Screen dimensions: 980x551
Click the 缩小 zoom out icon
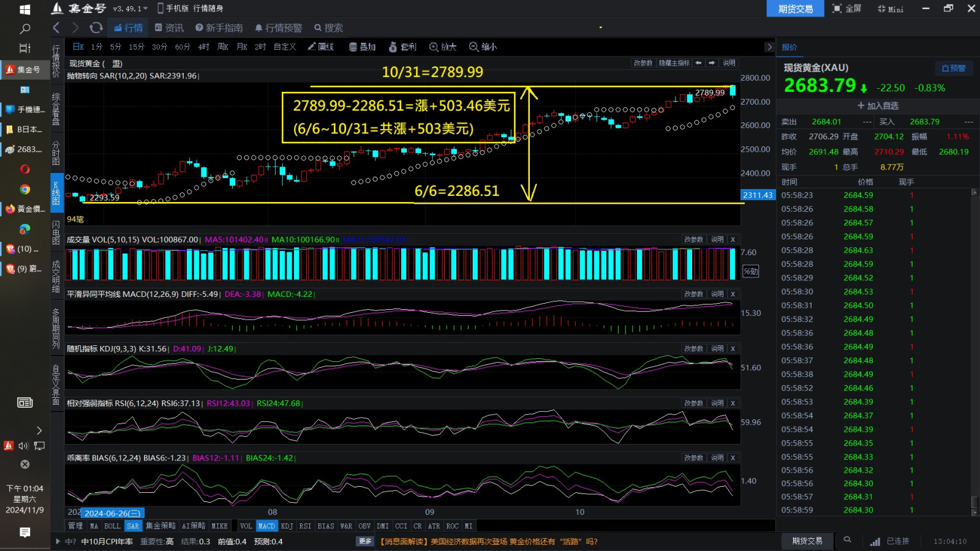(483, 47)
